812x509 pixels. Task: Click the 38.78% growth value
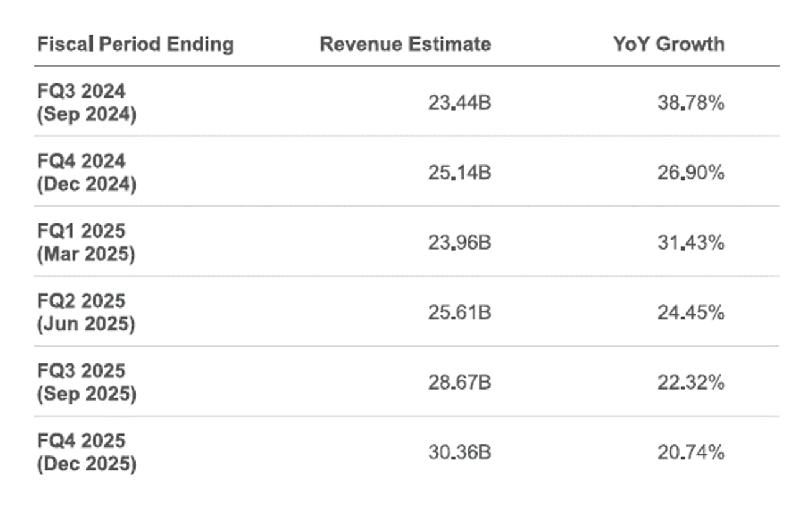(x=691, y=103)
